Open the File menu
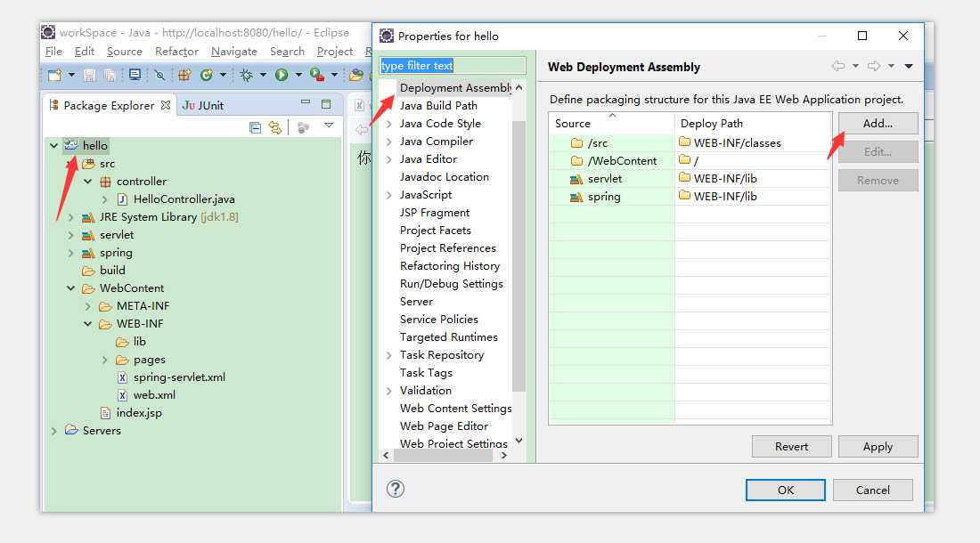980x543 pixels. (53, 51)
